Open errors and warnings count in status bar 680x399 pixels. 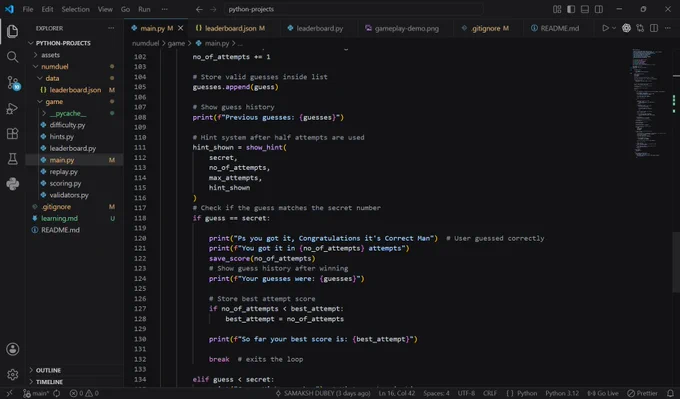pos(84,393)
